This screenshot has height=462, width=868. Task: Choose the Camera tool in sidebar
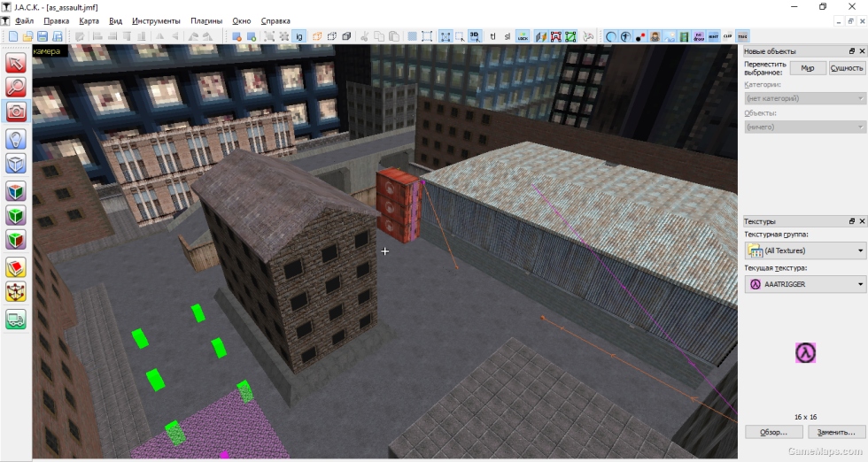pyautogui.click(x=16, y=112)
